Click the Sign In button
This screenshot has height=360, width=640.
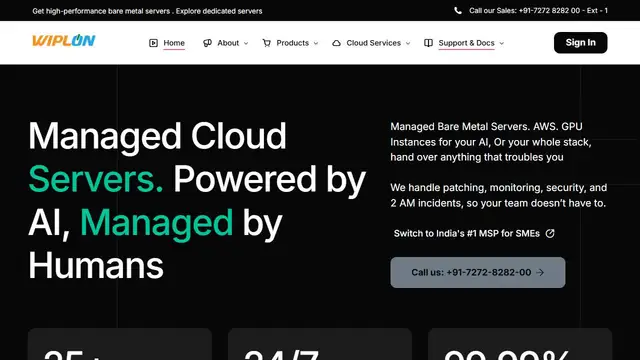coord(580,42)
